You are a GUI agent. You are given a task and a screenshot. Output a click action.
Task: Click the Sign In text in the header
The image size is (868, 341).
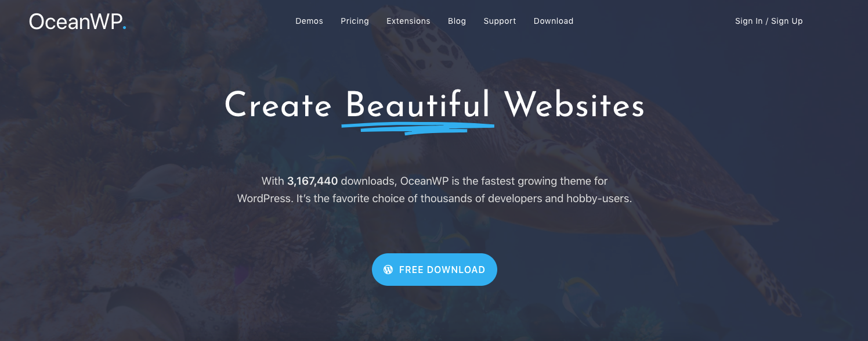749,21
